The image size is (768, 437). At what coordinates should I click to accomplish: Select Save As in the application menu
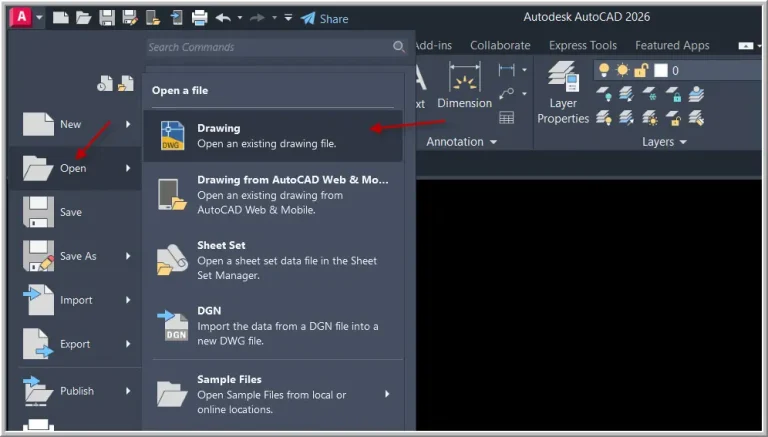coord(76,256)
